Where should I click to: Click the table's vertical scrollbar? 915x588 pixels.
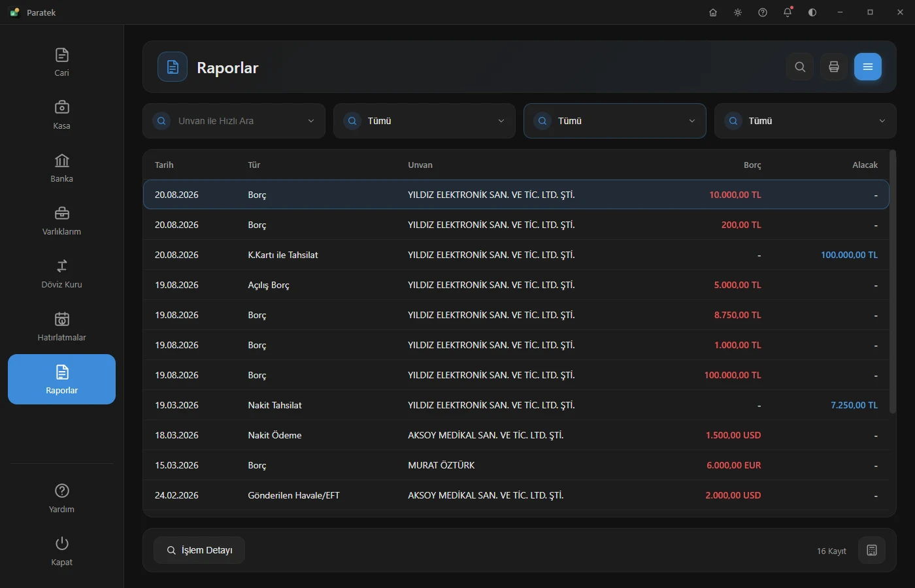point(893,282)
